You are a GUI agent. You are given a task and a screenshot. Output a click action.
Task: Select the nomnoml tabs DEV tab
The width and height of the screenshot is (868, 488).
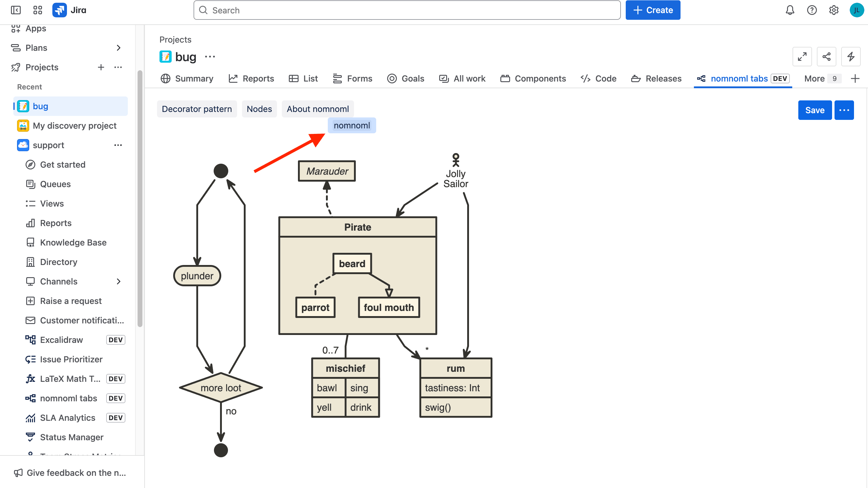pyautogui.click(x=743, y=79)
